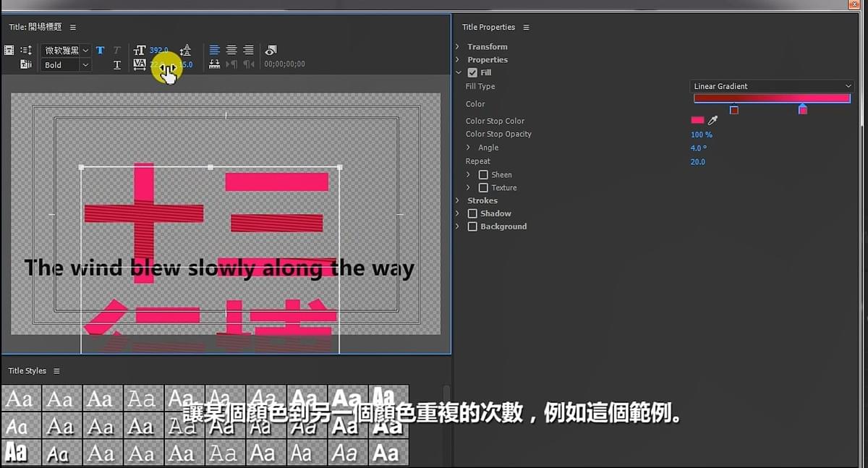Expand the Texture options
The height and width of the screenshot is (468, 868).
[468, 188]
